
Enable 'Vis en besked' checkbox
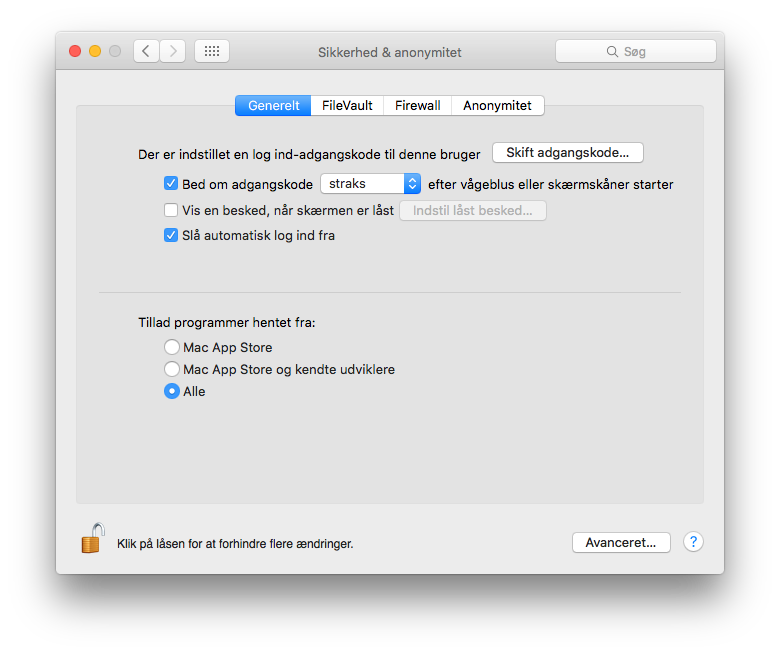[x=171, y=210]
